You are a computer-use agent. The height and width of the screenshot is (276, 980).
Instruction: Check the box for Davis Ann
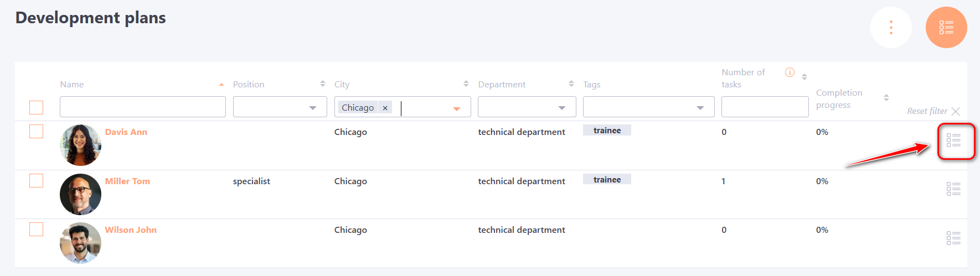pos(37,132)
